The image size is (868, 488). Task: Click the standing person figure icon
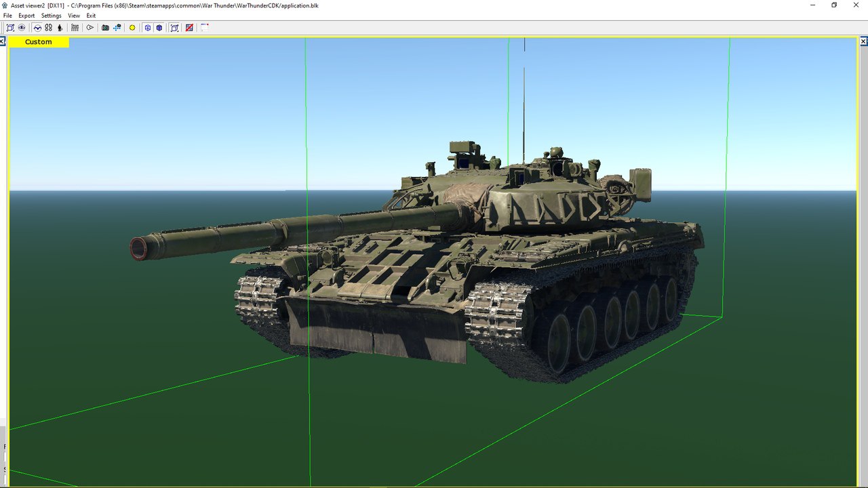[60, 28]
